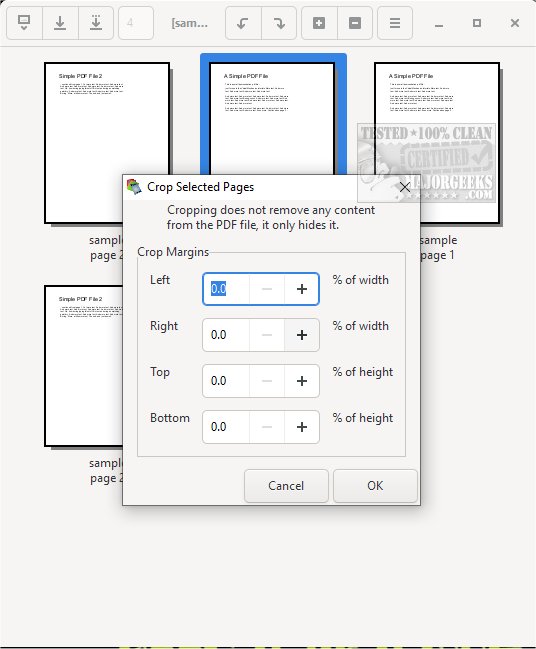This screenshot has width=536, height=649.
Task: Open the import PDF toolbar icon
Action: 24,23
